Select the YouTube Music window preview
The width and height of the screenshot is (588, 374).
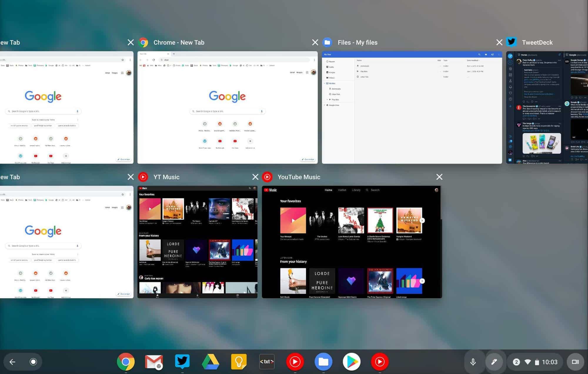(x=352, y=242)
